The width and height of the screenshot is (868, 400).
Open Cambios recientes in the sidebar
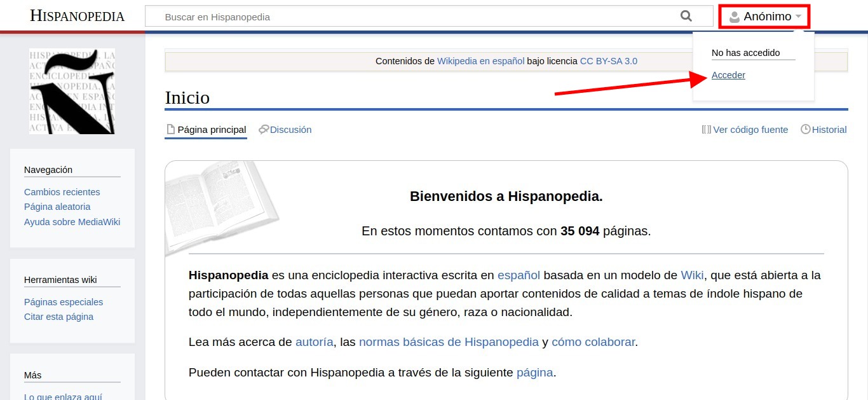tap(62, 191)
